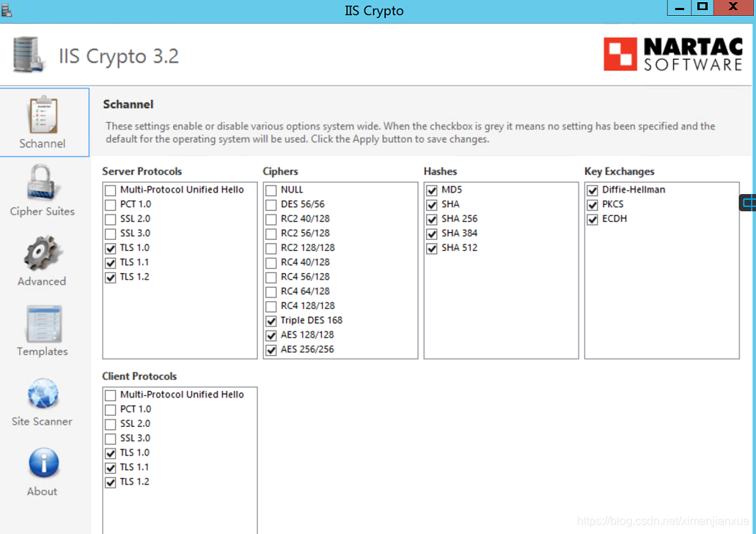The width and height of the screenshot is (756, 534).
Task: Switch to the Templates tab label
Action: 42,351
